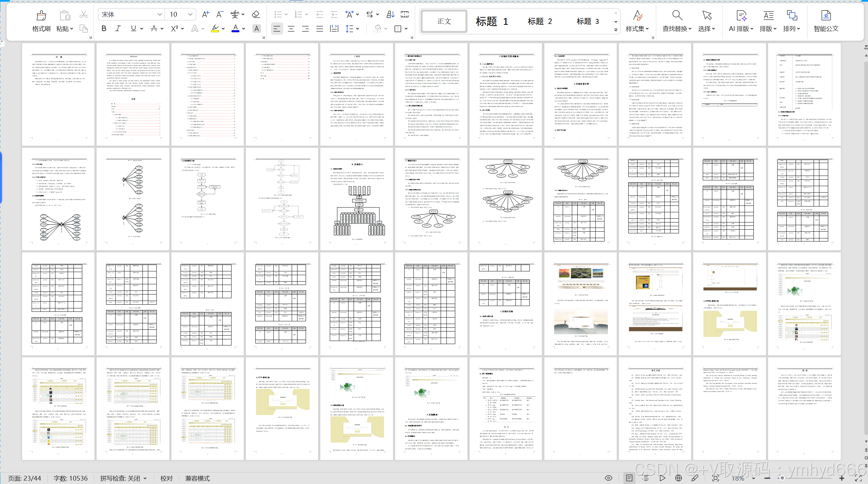Open the font size 10 dropdown
Image resolution: width=868 pixels, height=484 pixels.
[x=190, y=14]
